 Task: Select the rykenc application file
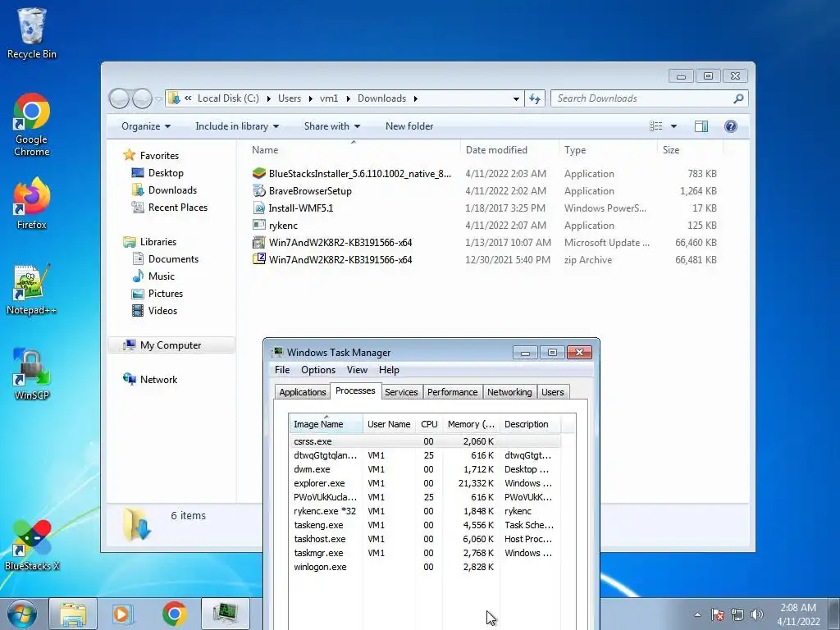pyautogui.click(x=485, y=226)
